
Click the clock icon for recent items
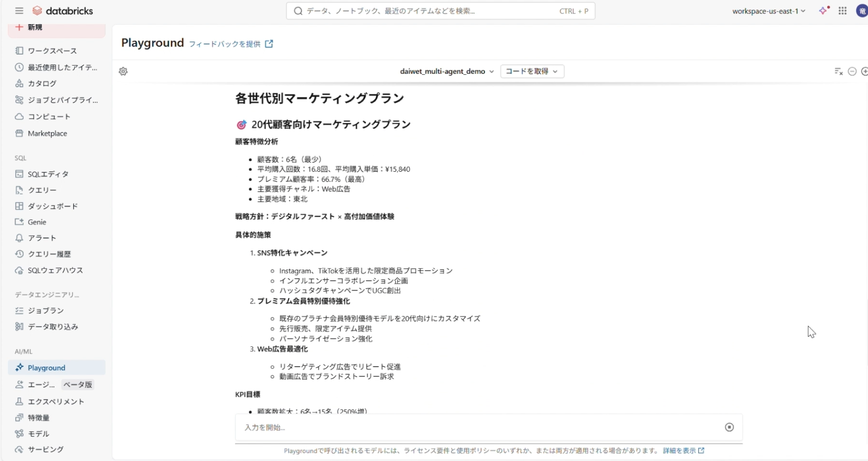[x=19, y=67]
